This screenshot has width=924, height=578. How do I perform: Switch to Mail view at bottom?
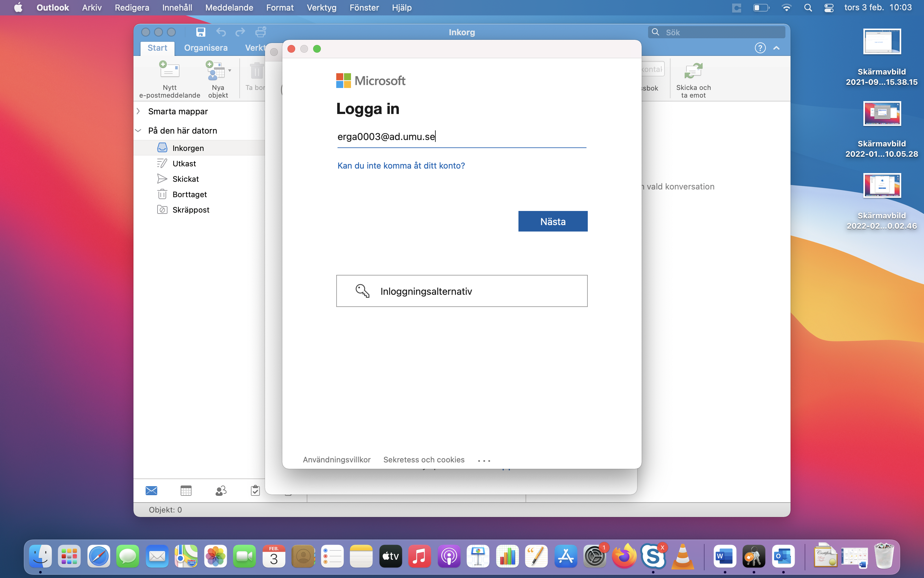(x=151, y=490)
